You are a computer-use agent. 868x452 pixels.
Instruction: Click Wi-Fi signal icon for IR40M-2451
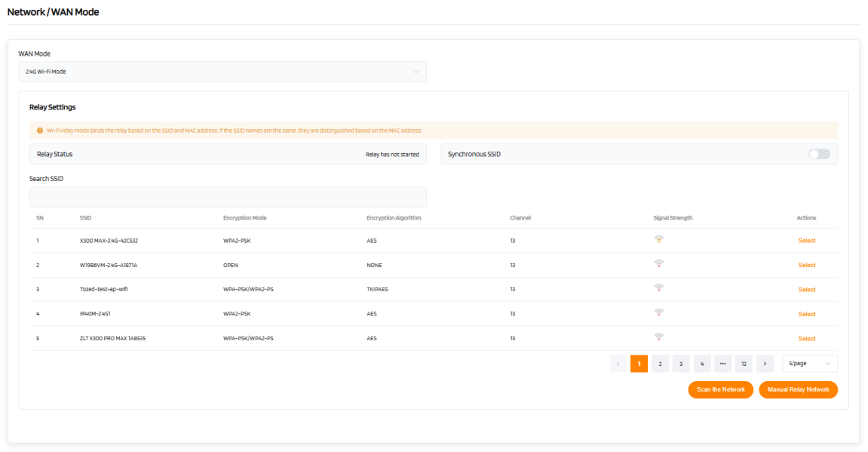coord(658,312)
